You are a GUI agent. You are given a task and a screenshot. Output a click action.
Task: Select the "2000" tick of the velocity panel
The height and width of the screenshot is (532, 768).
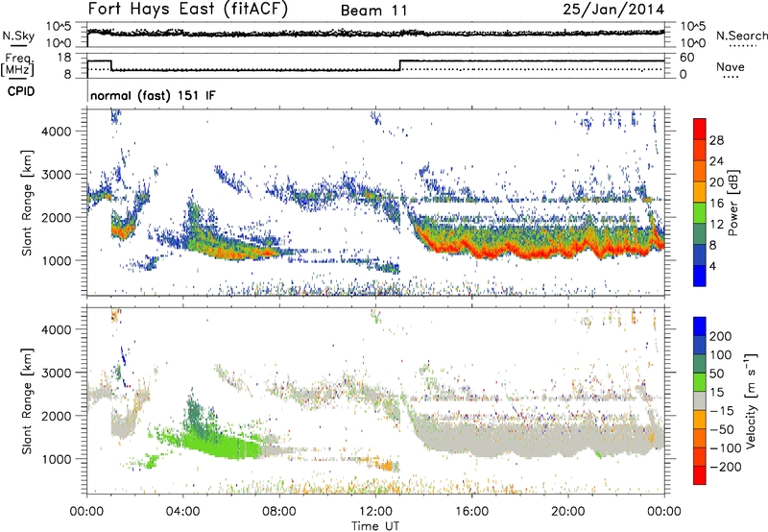[x=57, y=416]
